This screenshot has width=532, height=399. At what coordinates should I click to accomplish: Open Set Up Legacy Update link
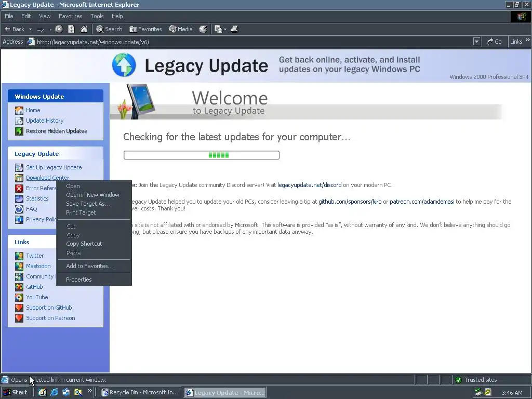(54, 167)
